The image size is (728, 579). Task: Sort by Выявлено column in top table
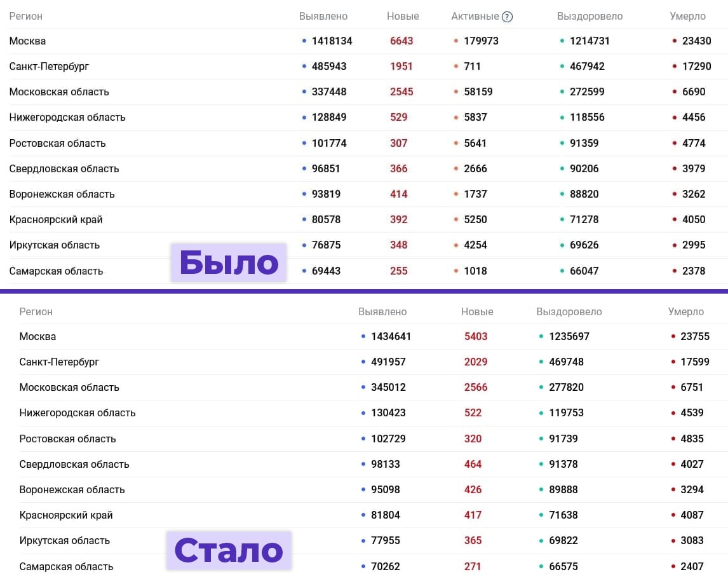click(x=323, y=17)
